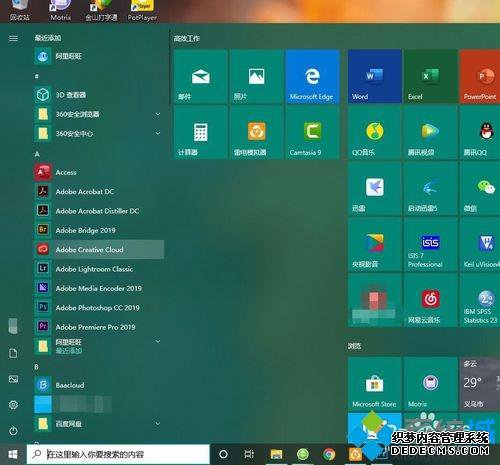This screenshot has height=465, width=500.
Task: Open 3D 查看器 from the app list
Action: click(x=99, y=95)
